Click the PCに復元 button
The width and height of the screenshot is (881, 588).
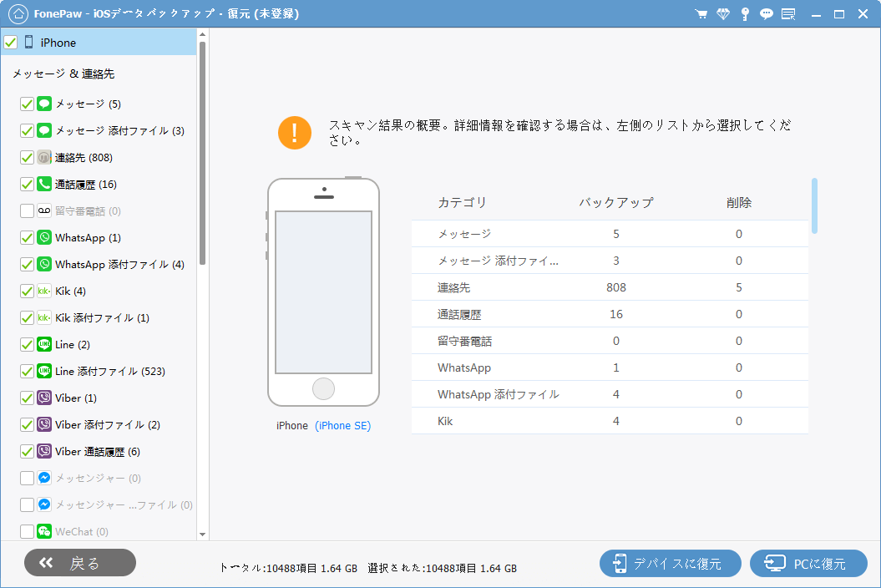coord(808,563)
